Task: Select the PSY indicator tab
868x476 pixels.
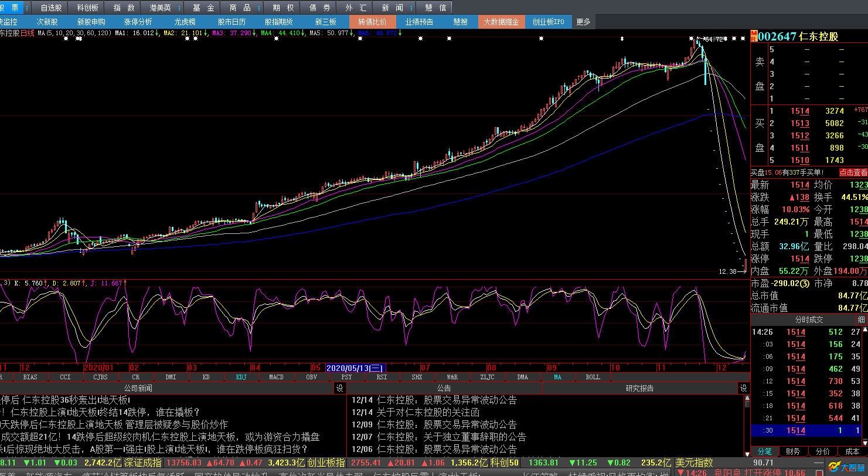Action: coord(346,378)
